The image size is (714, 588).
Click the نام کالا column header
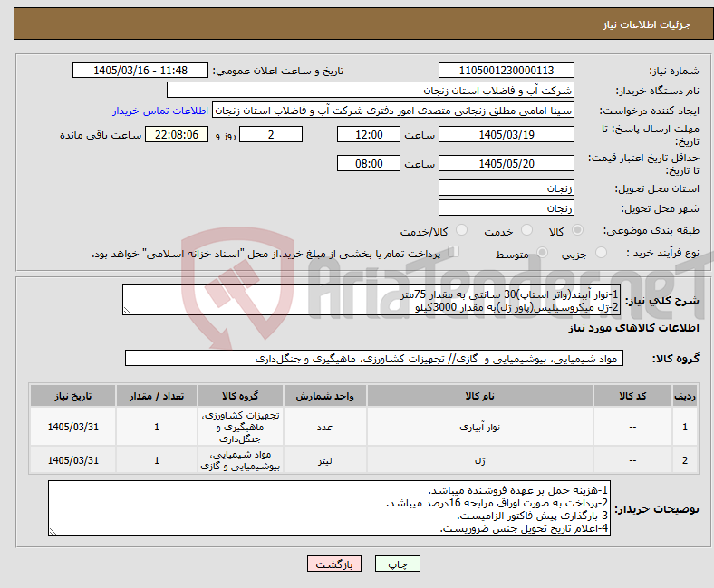pos(480,396)
